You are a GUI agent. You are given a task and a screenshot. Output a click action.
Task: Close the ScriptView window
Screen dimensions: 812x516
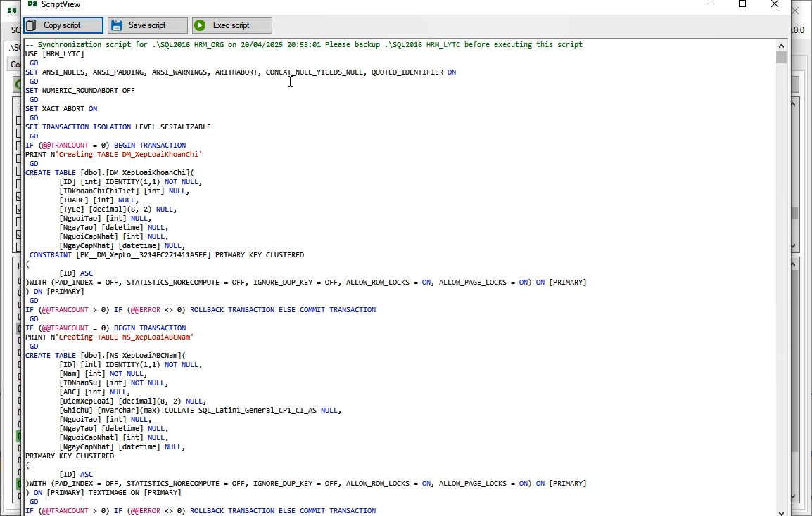click(x=774, y=4)
